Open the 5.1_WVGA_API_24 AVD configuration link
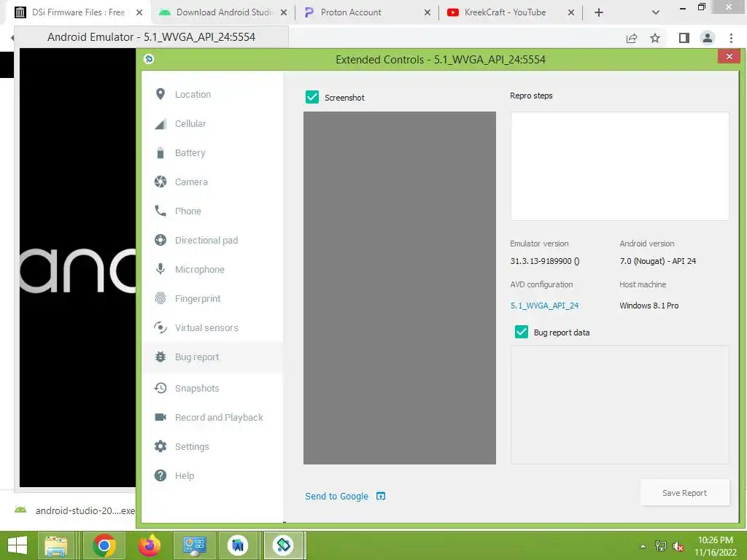747x560 pixels. tap(544, 306)
